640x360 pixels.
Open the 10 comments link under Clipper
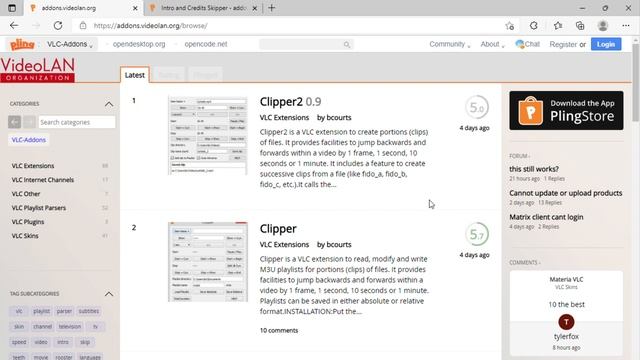click(279, 331)
